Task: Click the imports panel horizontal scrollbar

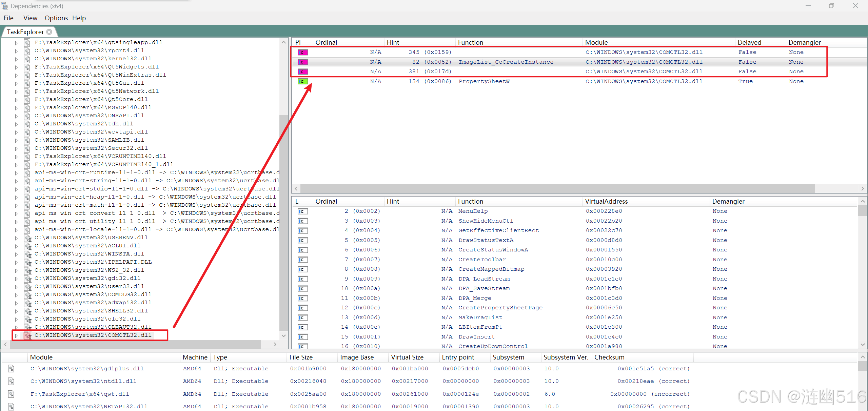Action: click(x=557, y=188)
